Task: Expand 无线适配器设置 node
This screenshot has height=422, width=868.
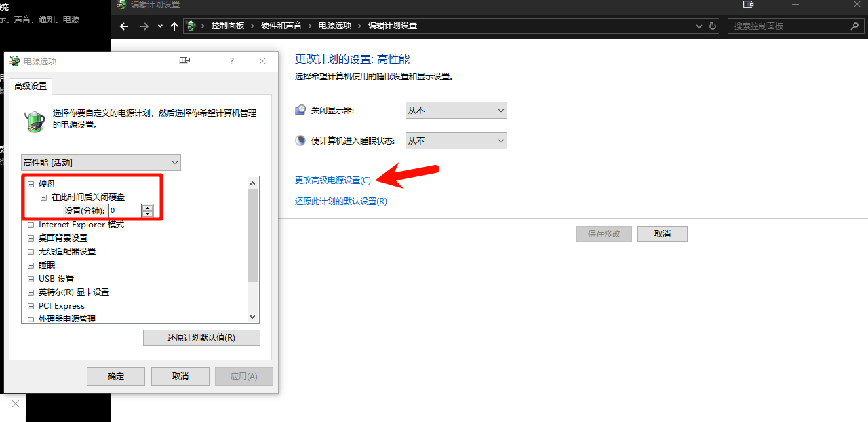Action: (x=31, y=252)
